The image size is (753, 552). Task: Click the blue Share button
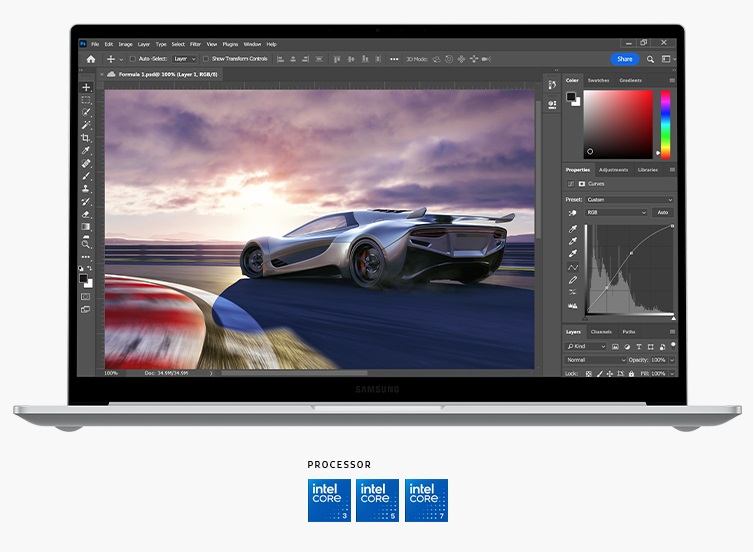click(x=625, y=59)
